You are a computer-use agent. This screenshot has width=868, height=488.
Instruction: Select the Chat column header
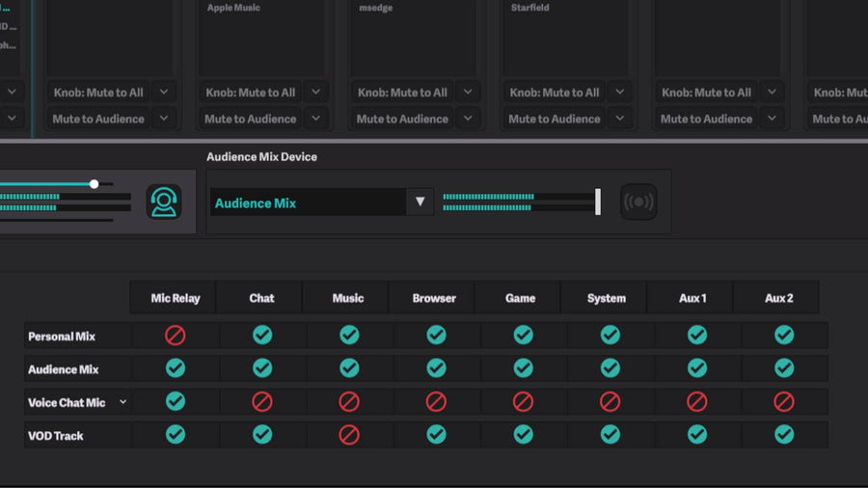[261, 298]
